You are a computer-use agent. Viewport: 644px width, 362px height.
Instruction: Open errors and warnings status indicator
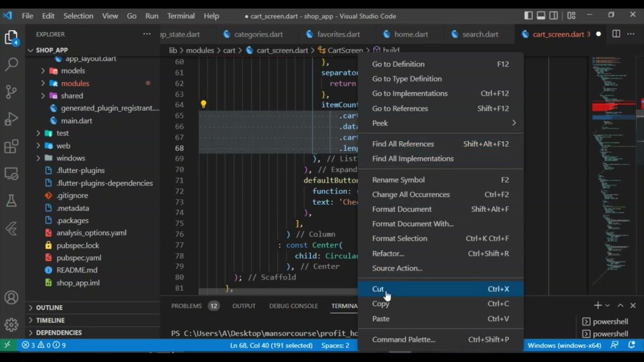pyautogui.click(x=44, y=345)
